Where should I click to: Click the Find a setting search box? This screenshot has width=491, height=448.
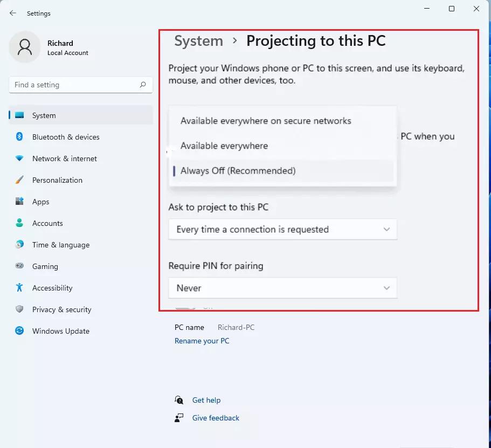point(75,85)
